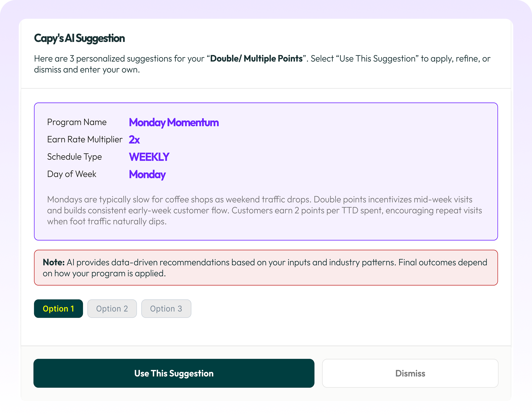Click the Day of Week label
This screenshot has height=420, width=532.
pos(71,174)
